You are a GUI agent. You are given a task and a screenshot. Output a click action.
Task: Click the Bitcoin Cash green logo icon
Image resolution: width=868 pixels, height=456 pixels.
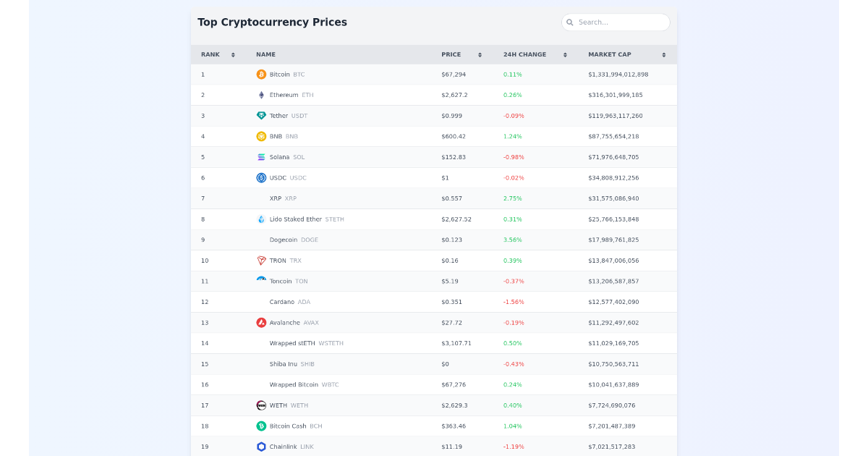tap(261, 426)
